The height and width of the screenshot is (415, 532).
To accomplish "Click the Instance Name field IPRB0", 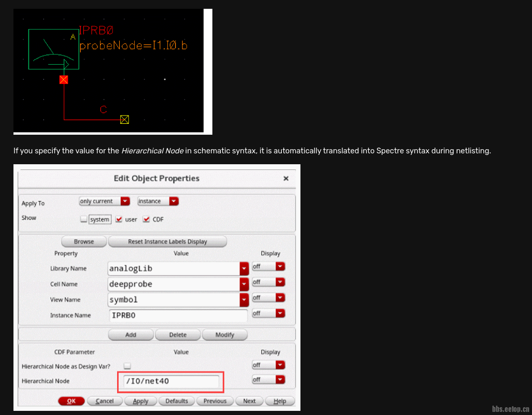I will coord(178,315).
